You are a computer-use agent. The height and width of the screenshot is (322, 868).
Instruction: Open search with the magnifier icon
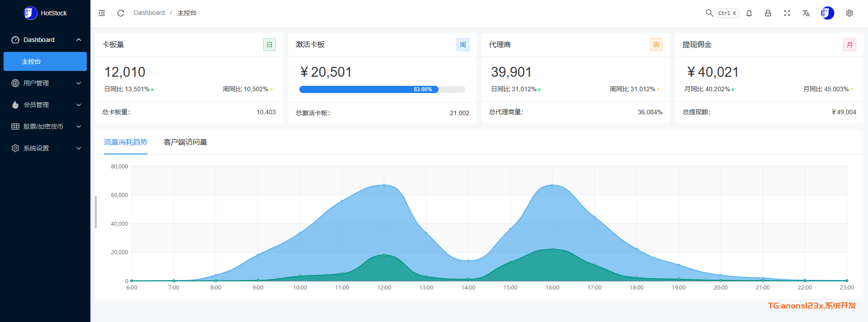click(x=709, y=13)
